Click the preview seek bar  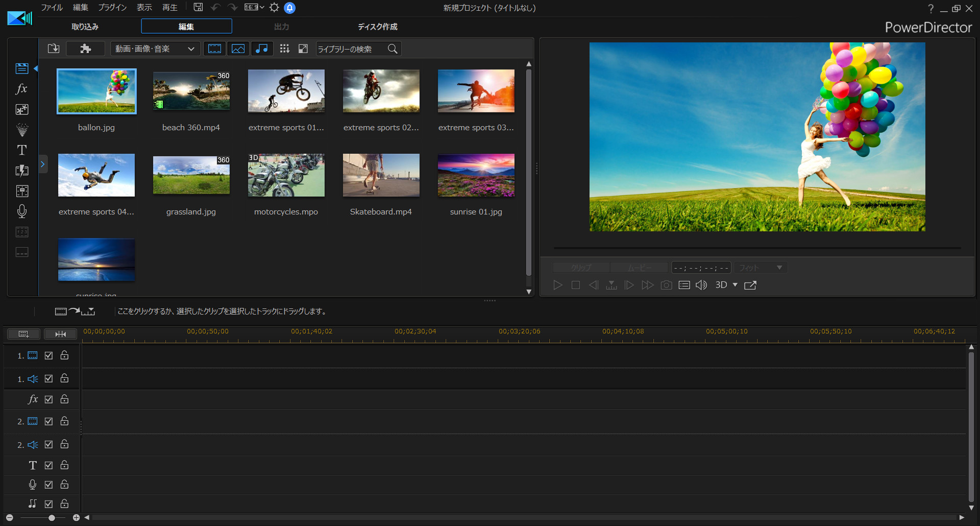click(x=757, y=248)
